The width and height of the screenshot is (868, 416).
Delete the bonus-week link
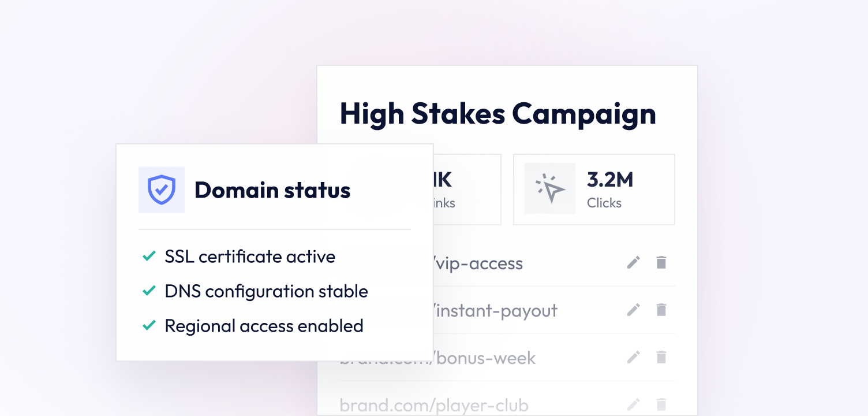pyautogui.click(x=661, y=358)
